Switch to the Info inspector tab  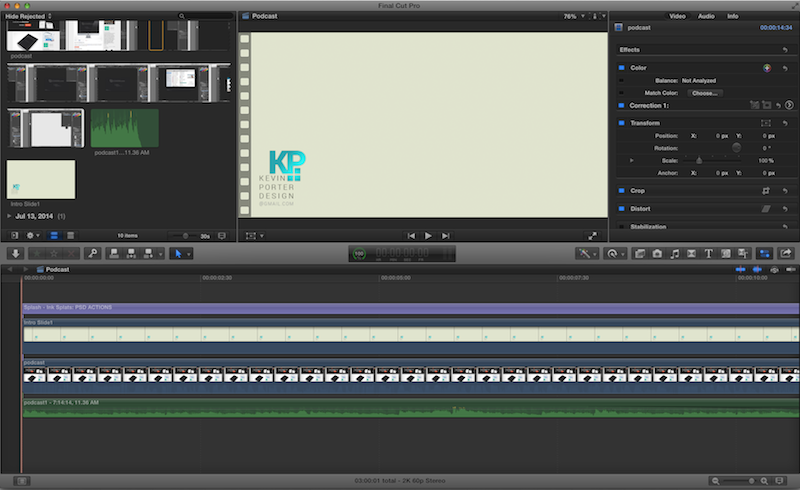point(733,16)
